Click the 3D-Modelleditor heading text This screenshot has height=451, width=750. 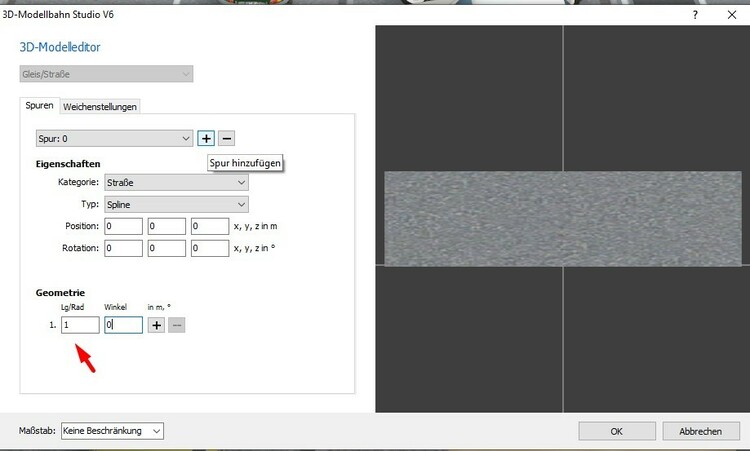[60, 47]
